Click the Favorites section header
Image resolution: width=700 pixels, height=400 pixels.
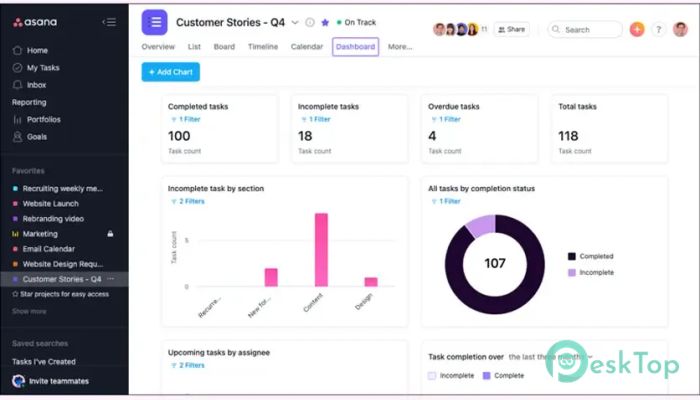28,171
